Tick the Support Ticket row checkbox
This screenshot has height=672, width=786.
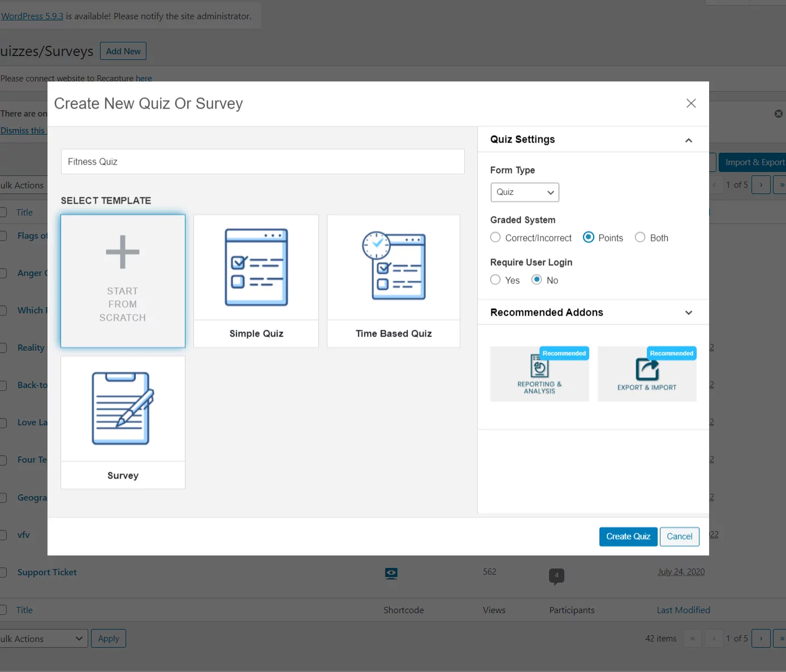(3, 572)
